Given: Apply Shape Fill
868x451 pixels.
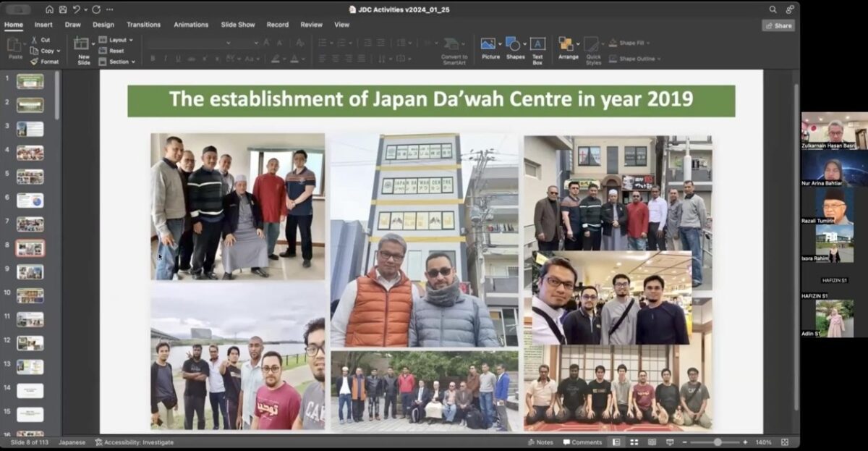Looking at the screenshot, I should (626, 43).
